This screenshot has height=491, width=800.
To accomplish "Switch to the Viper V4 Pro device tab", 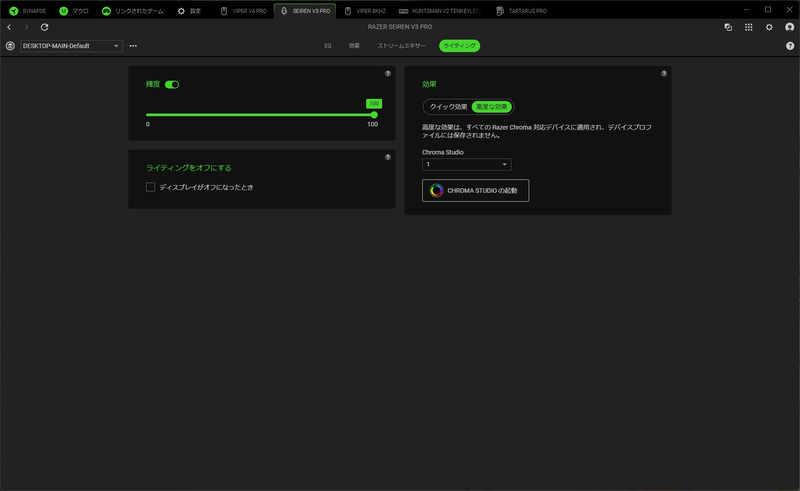I will (x=243, y=11).
